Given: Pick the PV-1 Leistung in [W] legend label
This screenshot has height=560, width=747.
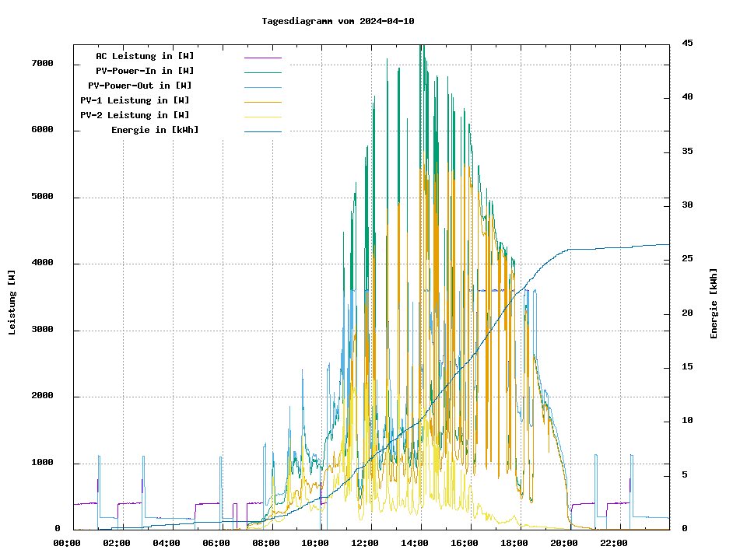Looking at the screenshot, I should point(135,100).
